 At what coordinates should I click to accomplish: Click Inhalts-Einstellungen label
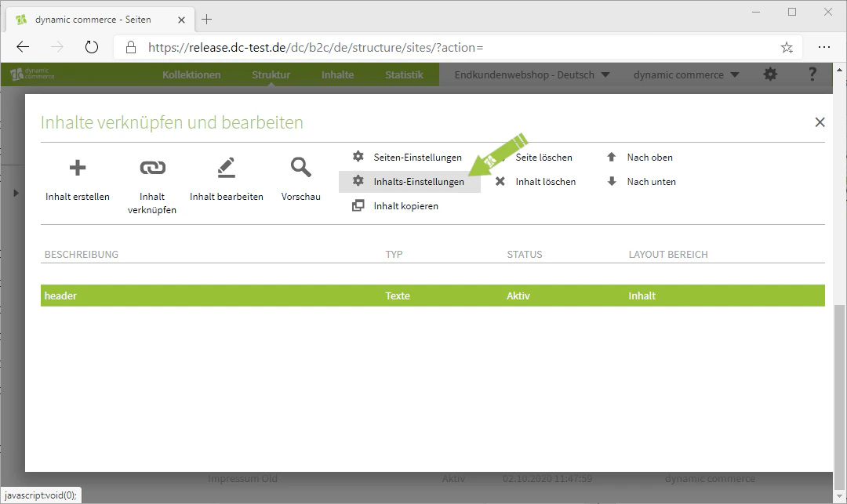pyautogui.click(x=419, y=182)
